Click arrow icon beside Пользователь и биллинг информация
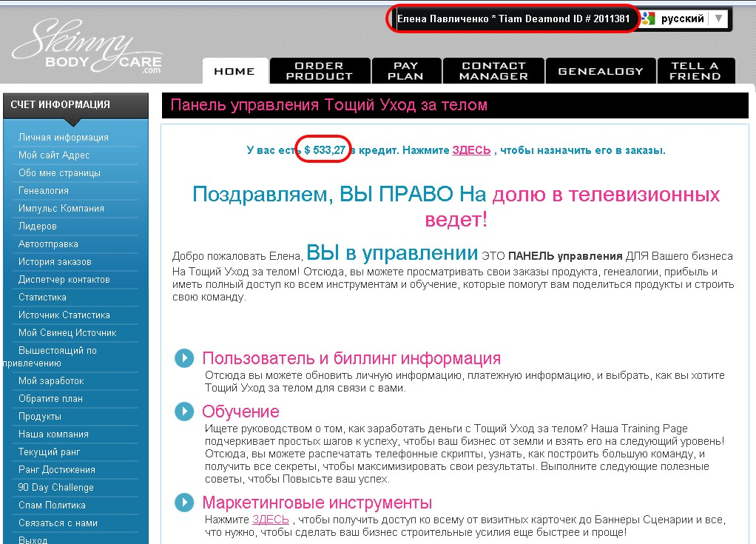The height and width of the screenshot is (544, 756). point(184,357)
